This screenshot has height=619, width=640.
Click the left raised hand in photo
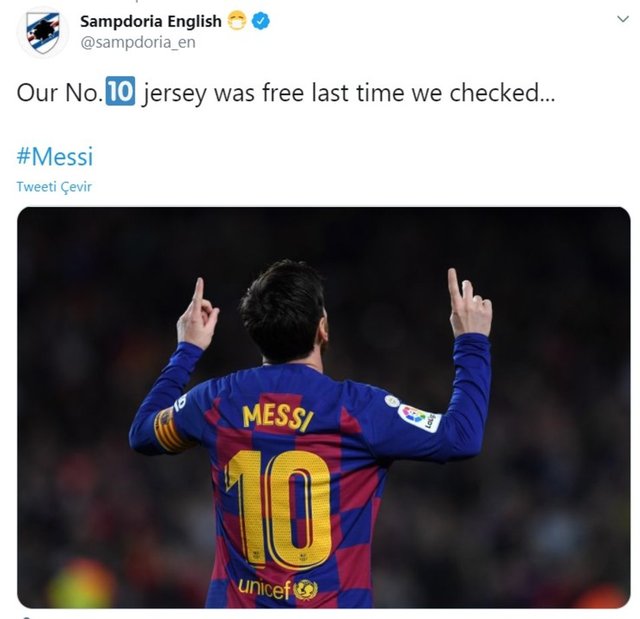pos(198,315)
